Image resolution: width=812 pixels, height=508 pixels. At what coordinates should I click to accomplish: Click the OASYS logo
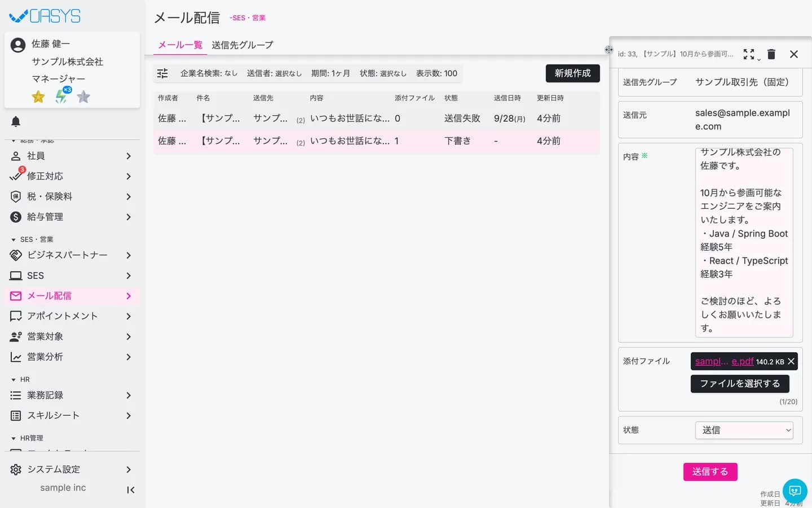[45, 16]
